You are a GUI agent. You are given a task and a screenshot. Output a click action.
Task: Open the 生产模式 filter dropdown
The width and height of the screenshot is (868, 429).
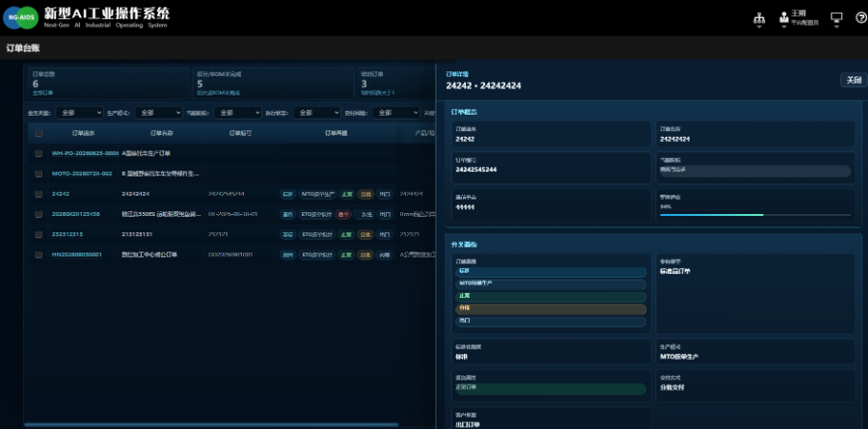click(158, 113)
